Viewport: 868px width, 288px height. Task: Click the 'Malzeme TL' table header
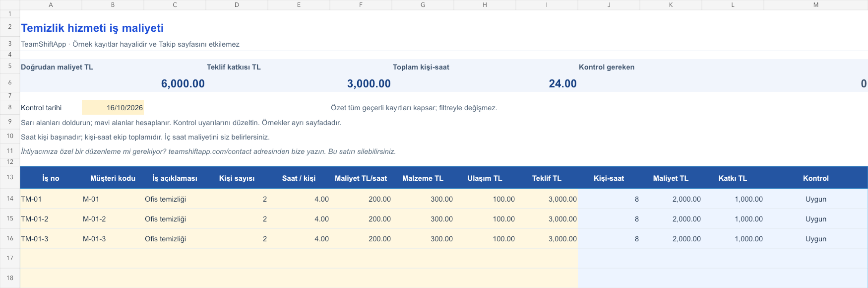pyautogui.click(x=423, y=178)
